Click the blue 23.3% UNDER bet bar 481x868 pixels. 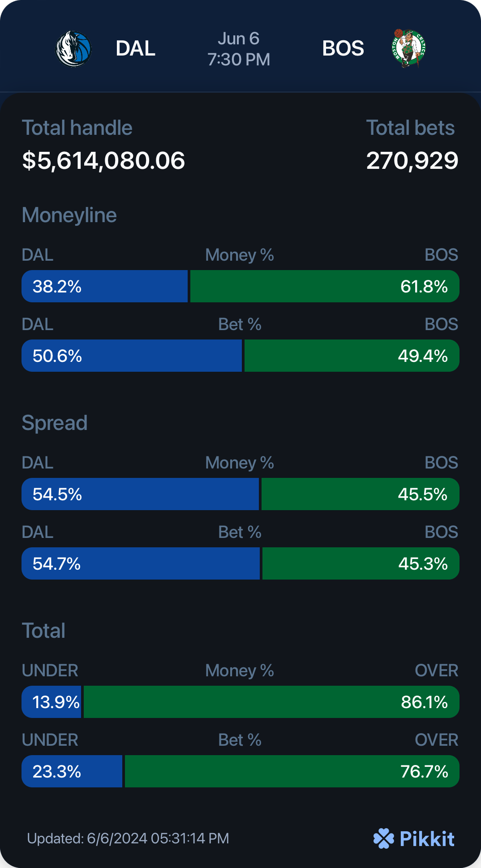tap(72, 771)
